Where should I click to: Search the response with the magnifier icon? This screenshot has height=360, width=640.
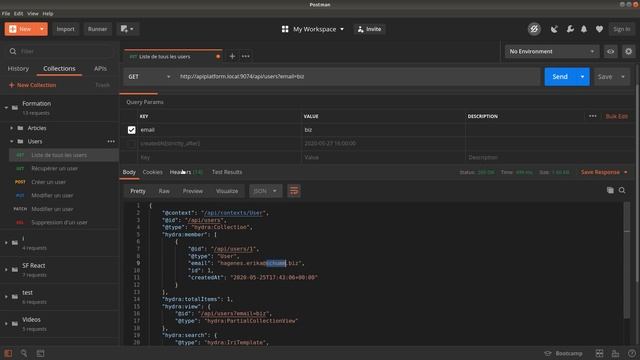pos(622,190)
